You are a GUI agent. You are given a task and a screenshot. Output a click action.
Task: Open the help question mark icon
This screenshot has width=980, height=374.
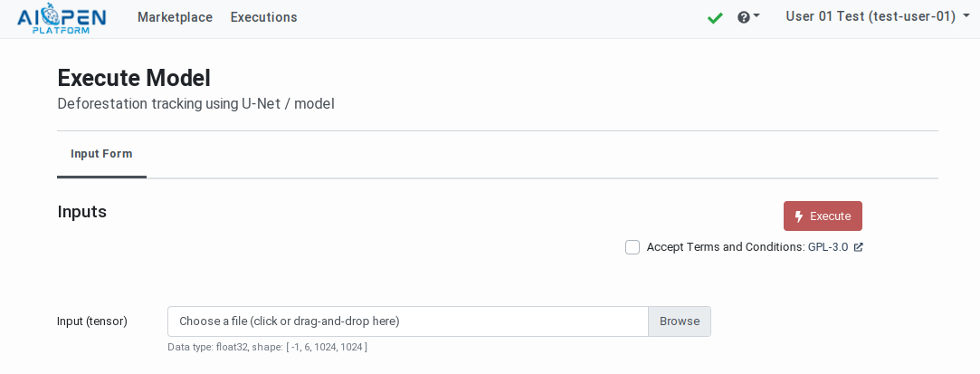coord(744,17)
